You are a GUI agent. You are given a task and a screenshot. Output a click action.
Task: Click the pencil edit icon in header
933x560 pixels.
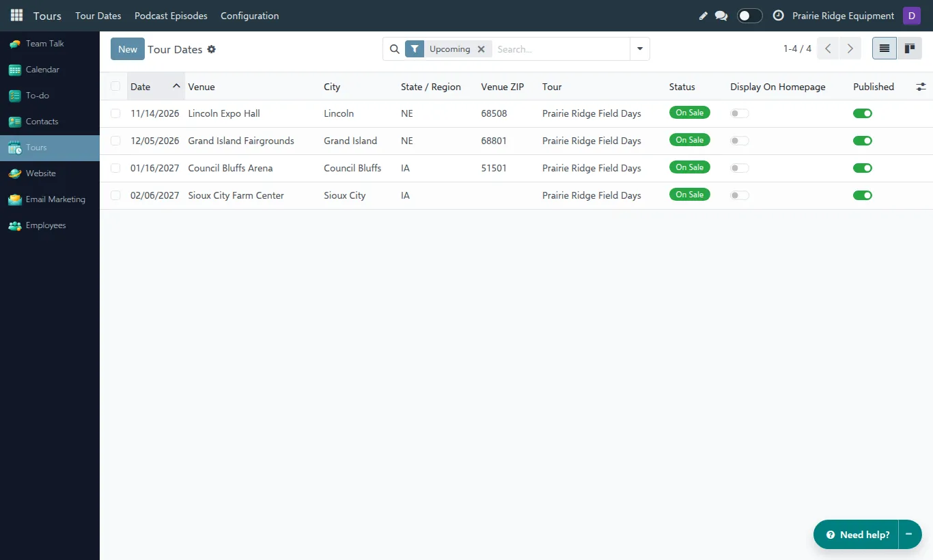click(x=704, y=16)
